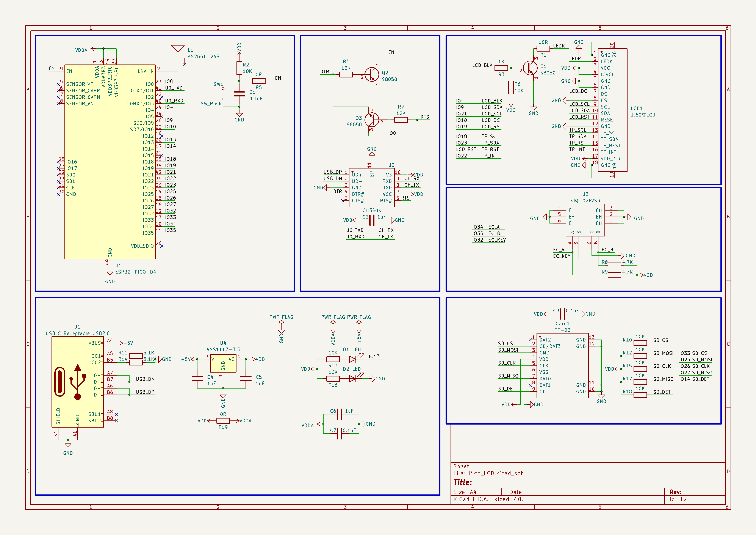This screenshot has height=535, width=756.
Task: Select the D2 LED diode symbol
Action: click(352, 379)
